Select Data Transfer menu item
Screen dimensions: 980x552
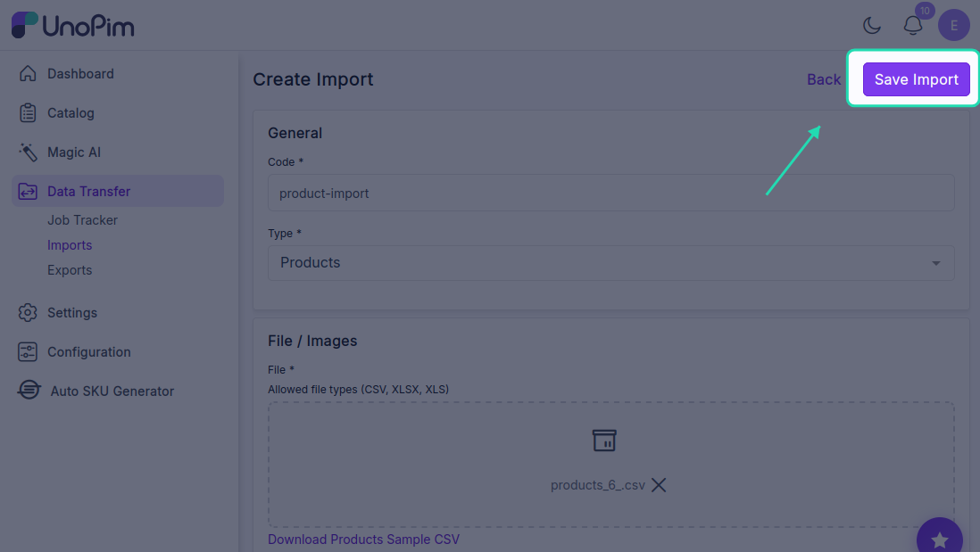(118, 191)
